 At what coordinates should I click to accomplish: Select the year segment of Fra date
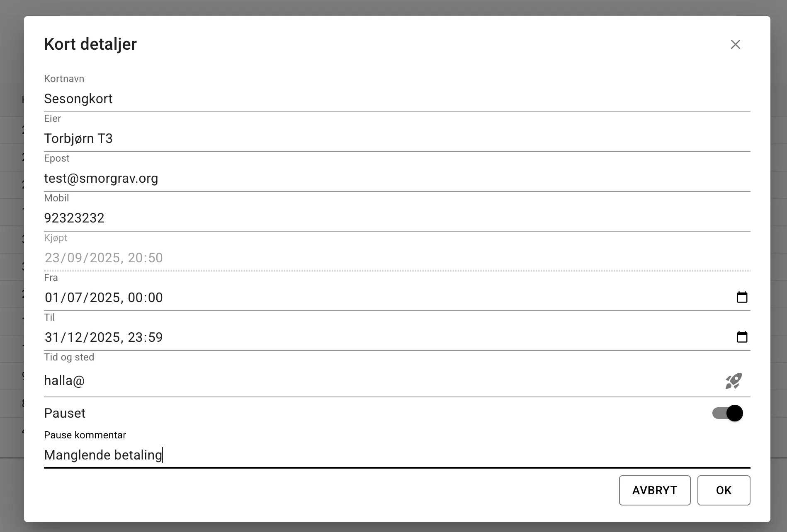pos(104,297)
